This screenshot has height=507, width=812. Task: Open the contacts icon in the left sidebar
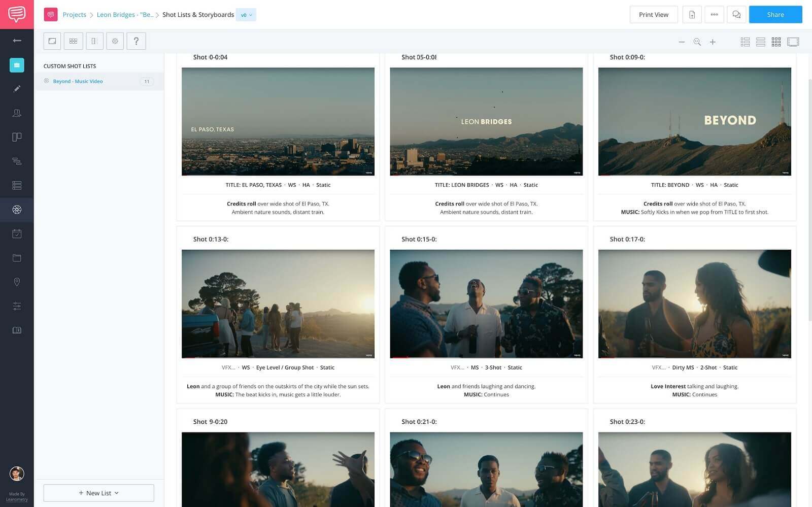[17, 113]
